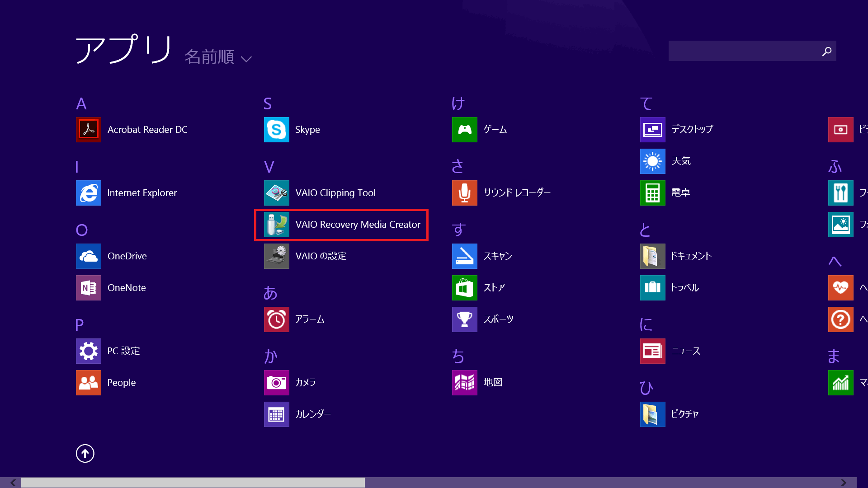The image size is (868, 488).
Task: Start Skype from its icon
Action: (x=277, y=130)
